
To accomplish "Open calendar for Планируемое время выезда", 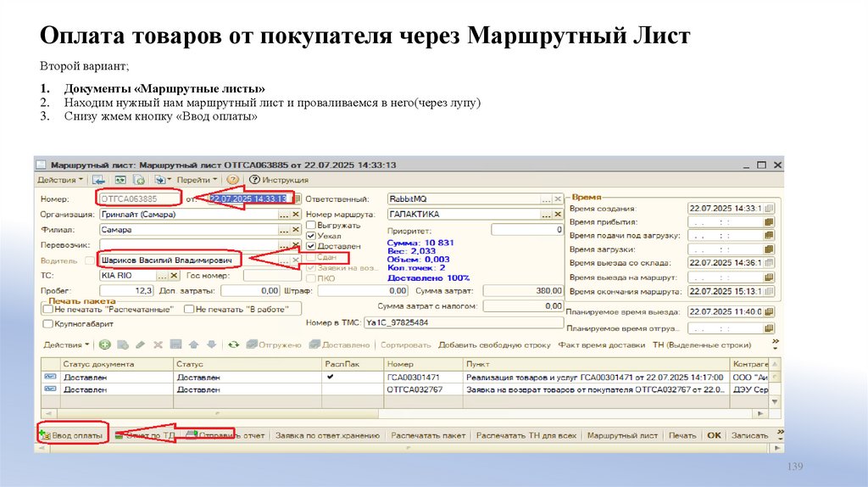I will point(769,312).
